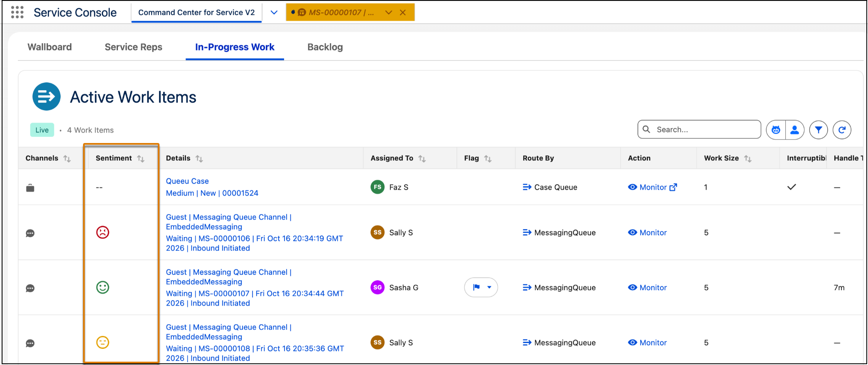
Task: Click the person filter icon near search
Action: click(794, 130)
